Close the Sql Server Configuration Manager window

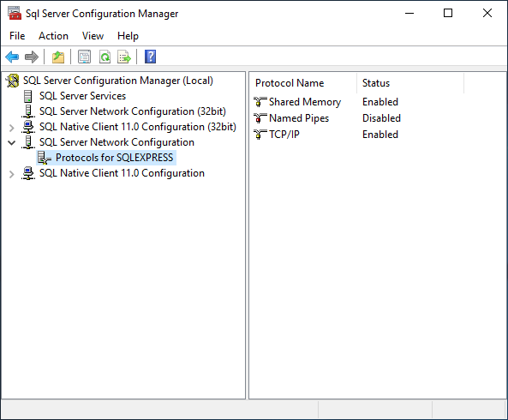pos(487,14)
